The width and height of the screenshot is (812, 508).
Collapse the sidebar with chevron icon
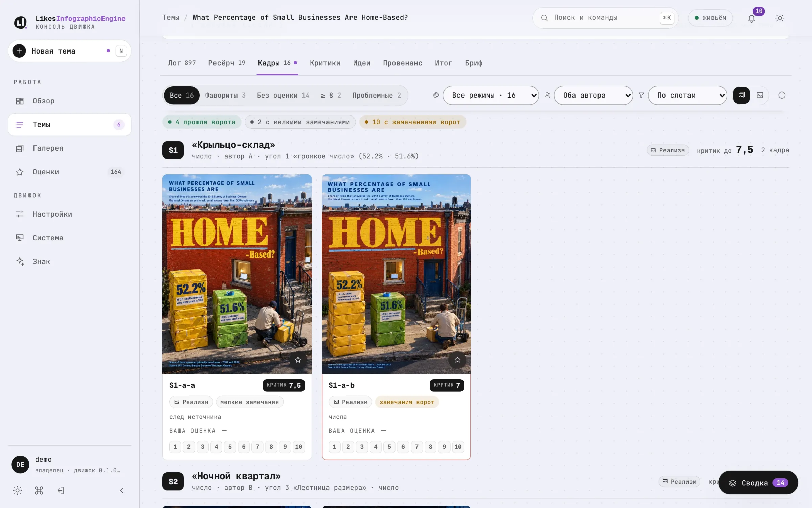coord(122,490)
